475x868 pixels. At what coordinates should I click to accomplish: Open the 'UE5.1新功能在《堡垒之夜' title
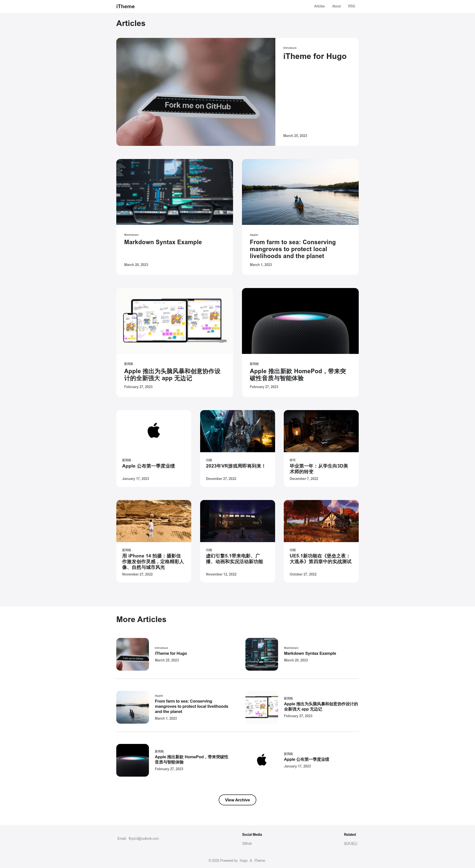(x=320, y=559)
